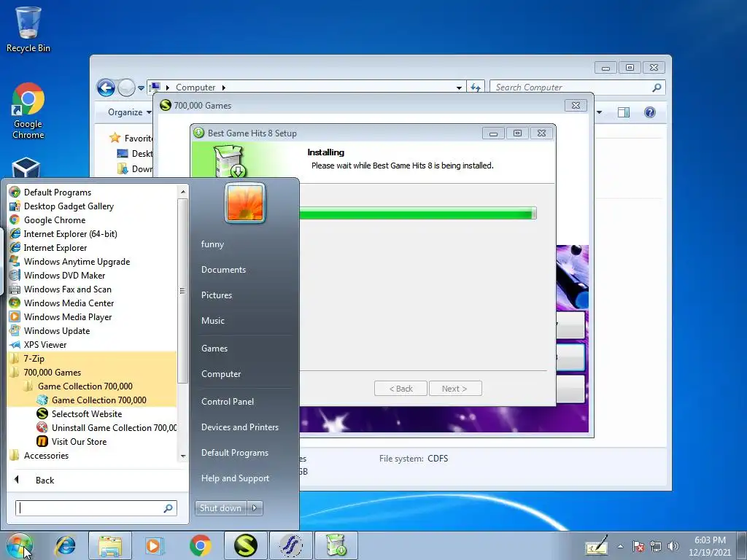Open Games from the Start menu

pos(214,349)
